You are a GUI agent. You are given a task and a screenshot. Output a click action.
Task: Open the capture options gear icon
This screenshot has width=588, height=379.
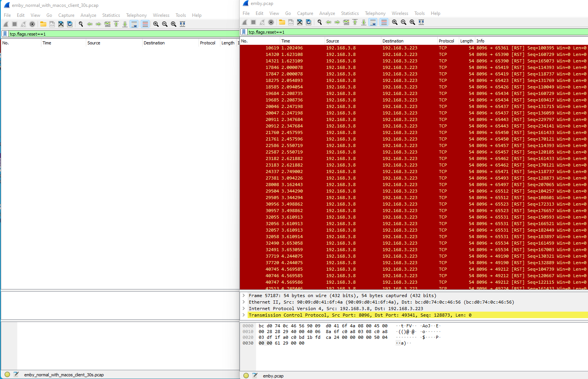point(271,22)
